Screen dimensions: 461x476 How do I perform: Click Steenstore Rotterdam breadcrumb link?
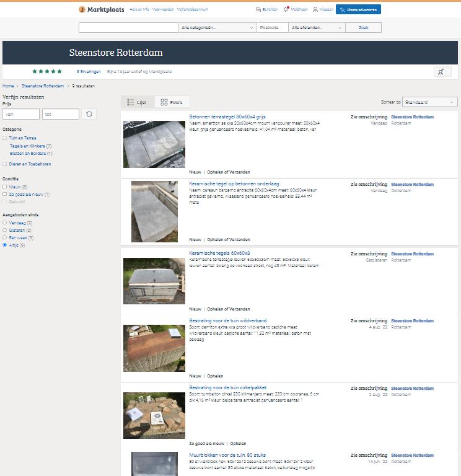point(43,86)
